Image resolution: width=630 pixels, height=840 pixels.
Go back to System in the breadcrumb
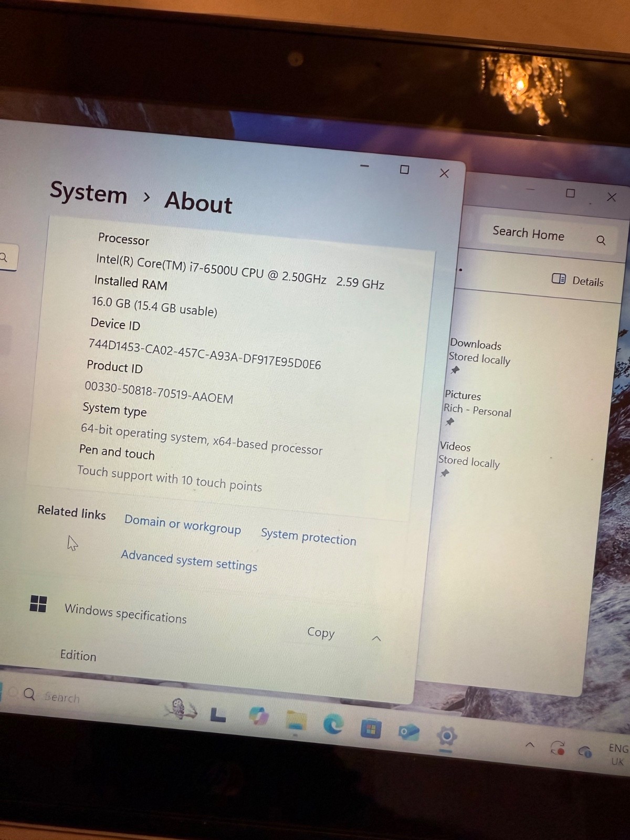[89, 193]
